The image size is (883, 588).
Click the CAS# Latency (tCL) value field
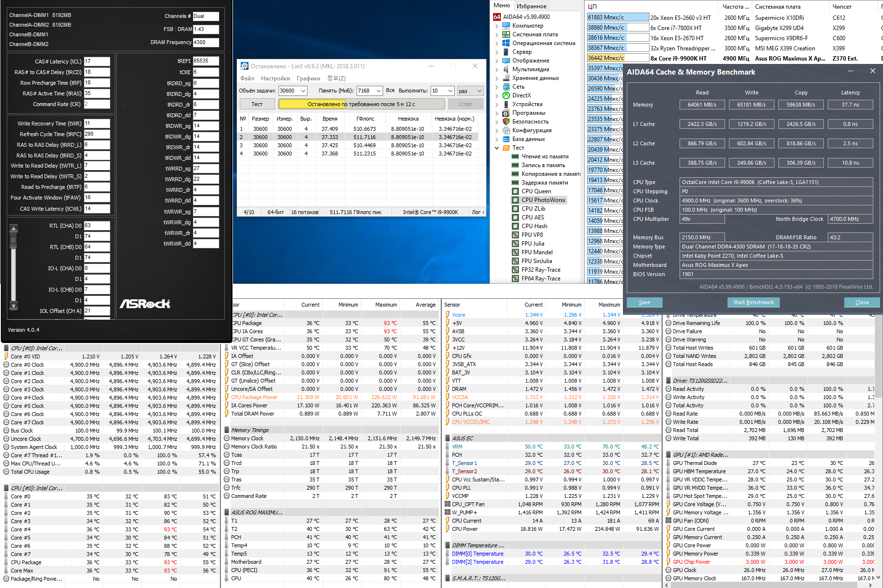coord(97,62)
